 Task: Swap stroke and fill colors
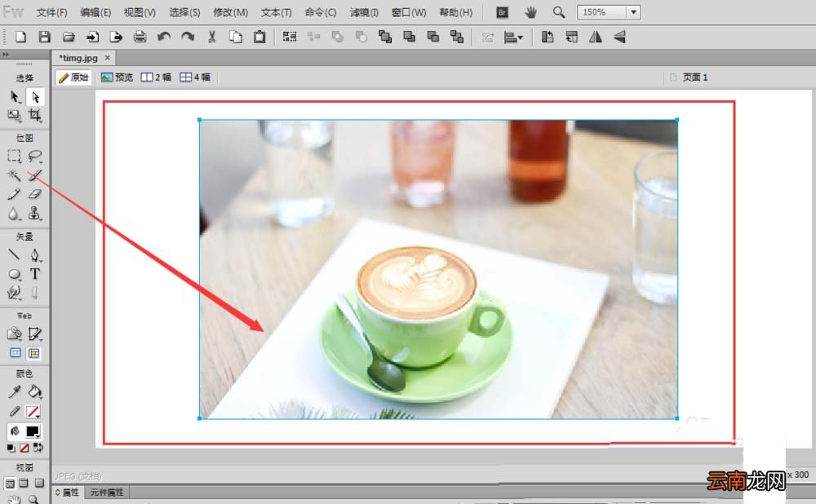[38, 447]
